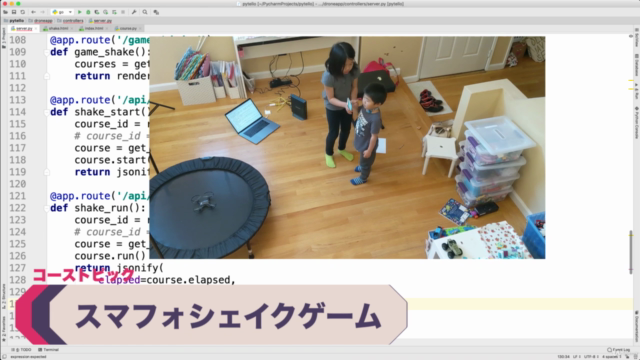Change the UTF-8 file encoding in status bar

(590, 357)
